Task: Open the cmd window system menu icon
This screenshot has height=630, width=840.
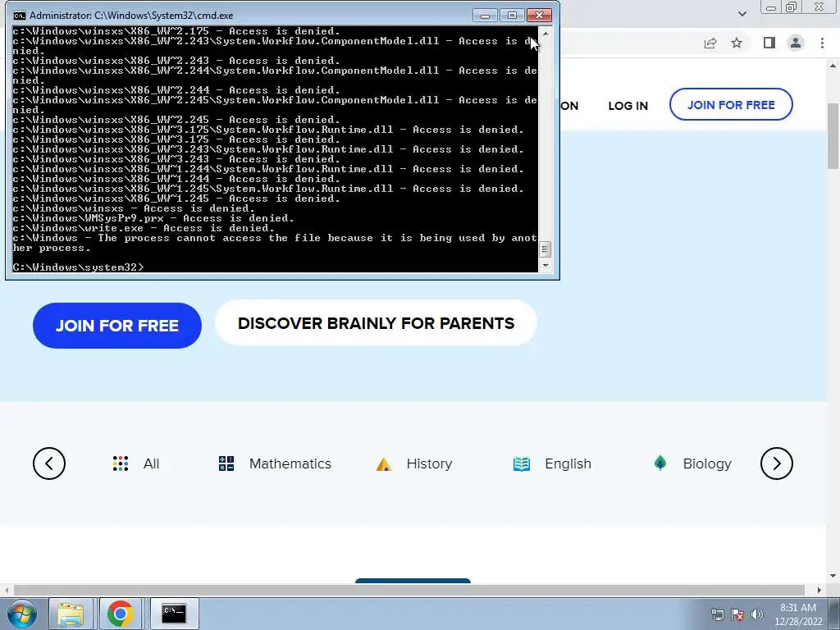Action: (x=20, y=15)
